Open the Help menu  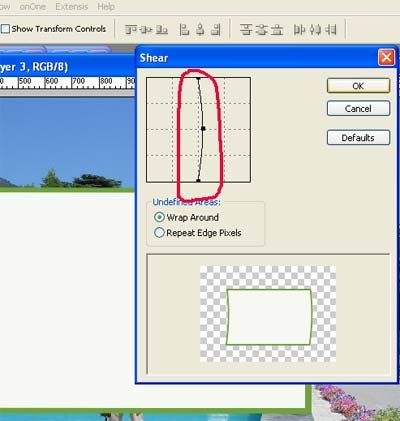pos(106,7)
